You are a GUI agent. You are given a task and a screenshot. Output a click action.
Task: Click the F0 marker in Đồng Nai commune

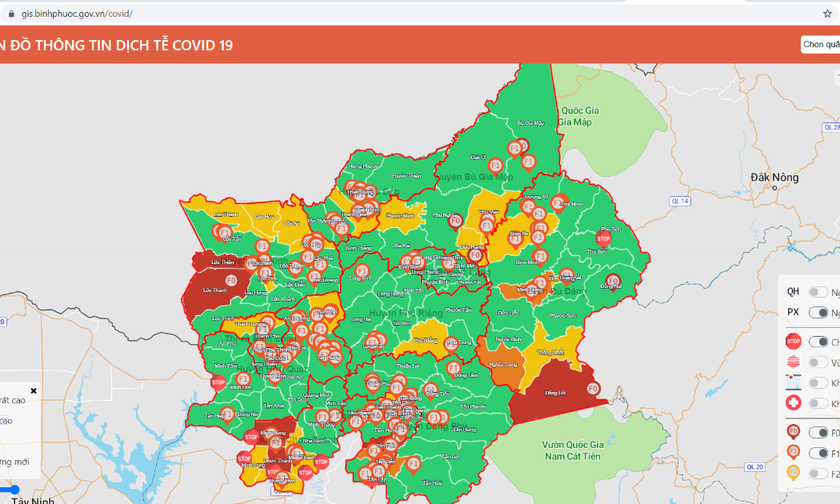(x=613, y=281)
